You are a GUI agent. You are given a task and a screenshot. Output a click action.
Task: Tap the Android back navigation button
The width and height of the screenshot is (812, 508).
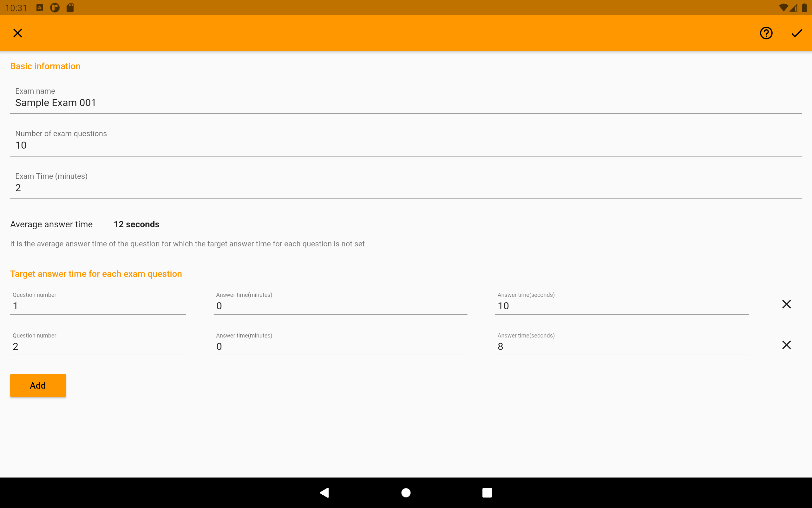[x=324, y=492]
